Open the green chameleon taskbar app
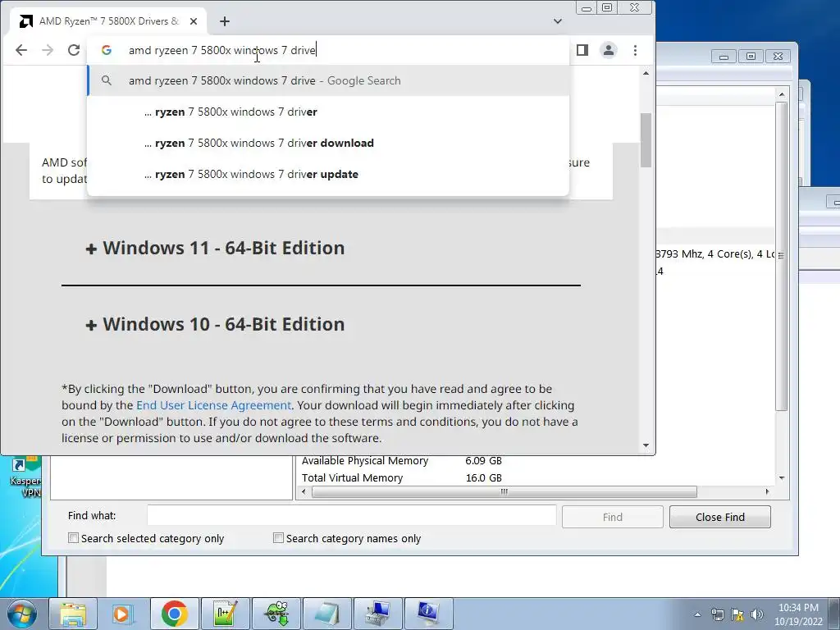This screenshot has height=630, width=840. pyautogui.click(x=276, y=614)
